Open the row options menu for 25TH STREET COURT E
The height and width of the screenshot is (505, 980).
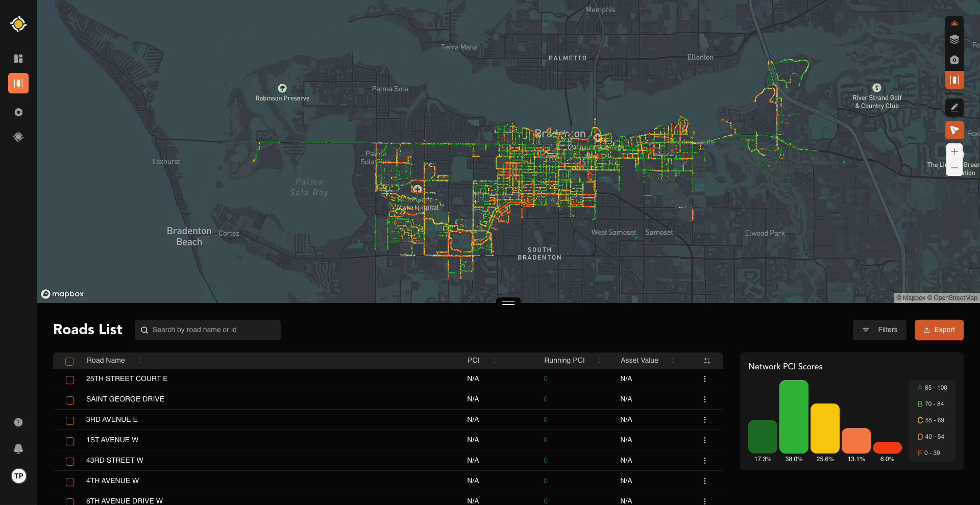pos(704,378)
